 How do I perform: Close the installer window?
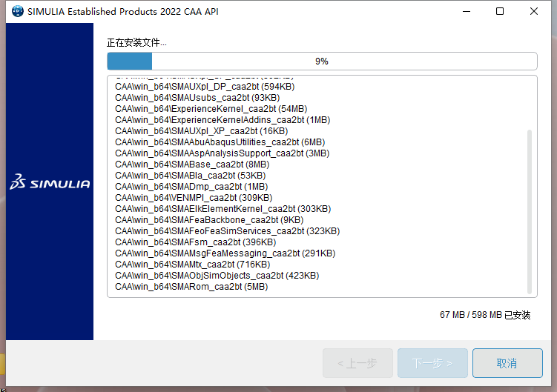(533, 11)
